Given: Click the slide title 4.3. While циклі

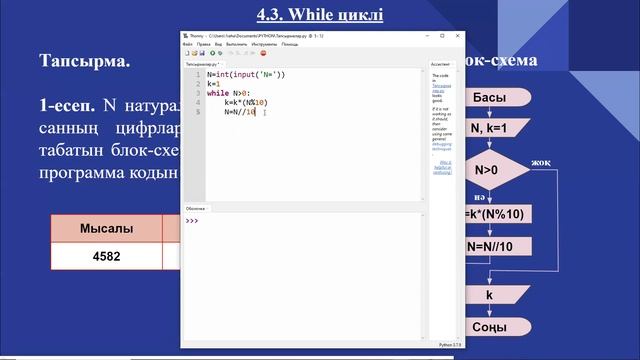Looking at the screenshot, I should [x=320, y=15].
